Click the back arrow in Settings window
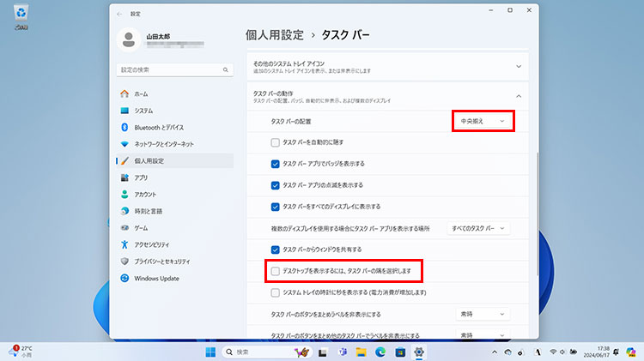Screen dimensions: 644x361 click(118, 15)
